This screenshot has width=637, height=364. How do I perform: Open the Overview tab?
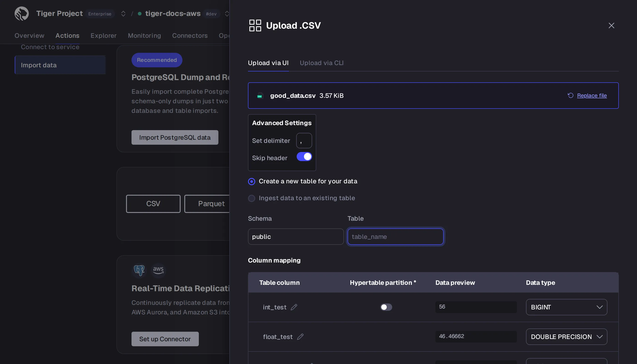pos(30,35)
